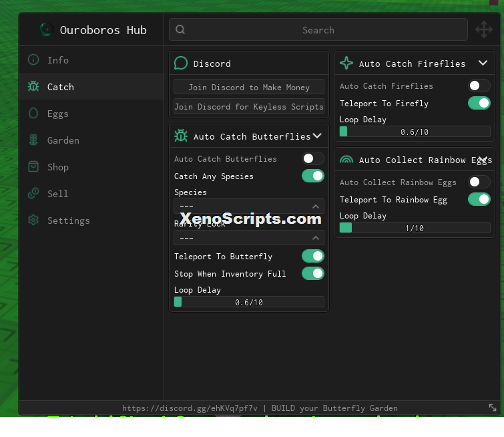Turn off Teleport To Butterfly
Image resolution: width=504 pixels, height=437 pixels.
[x=313, y=256]
